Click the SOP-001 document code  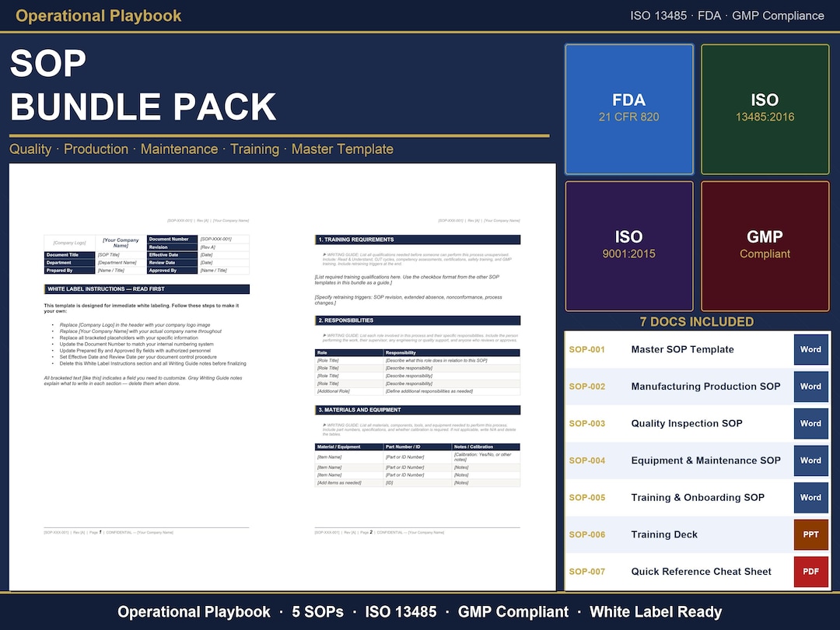[x=586, y=349]
